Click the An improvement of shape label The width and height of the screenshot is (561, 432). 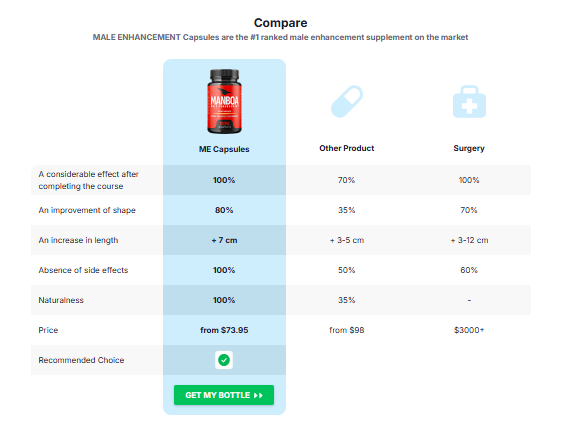[x=87, y=210]
